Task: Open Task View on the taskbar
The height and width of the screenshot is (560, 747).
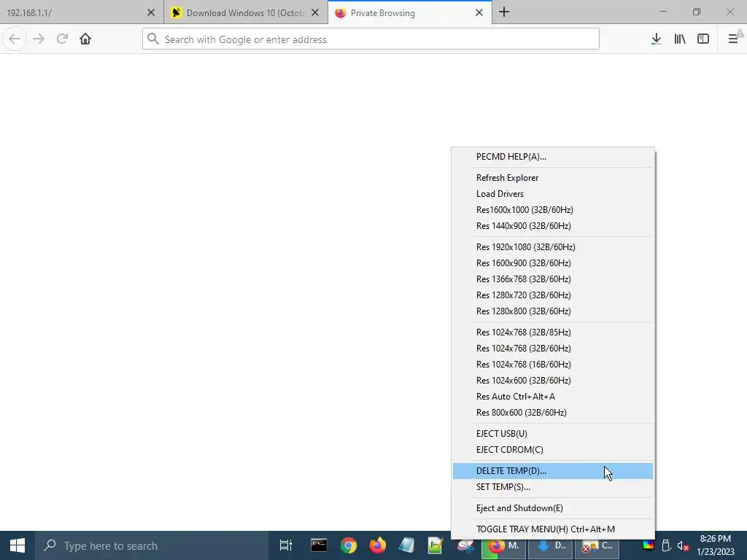Action: tap(286, 545)
